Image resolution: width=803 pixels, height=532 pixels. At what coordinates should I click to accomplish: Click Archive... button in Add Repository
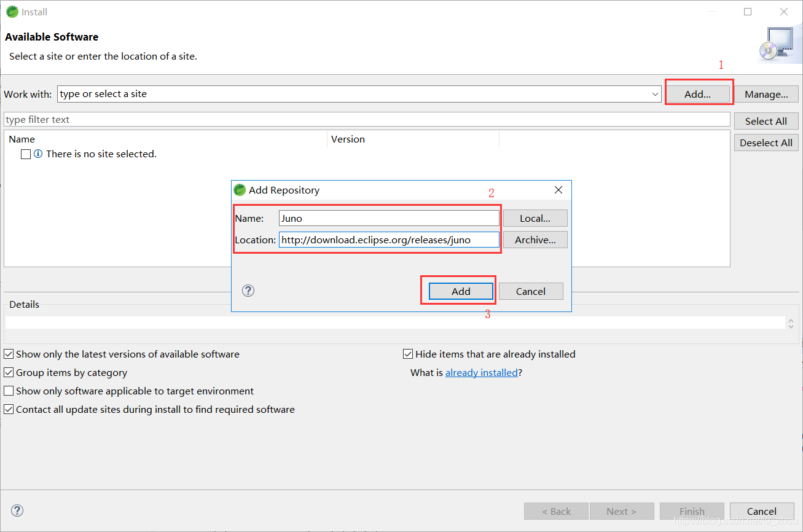pyautogui.click(x=535, y=240)
